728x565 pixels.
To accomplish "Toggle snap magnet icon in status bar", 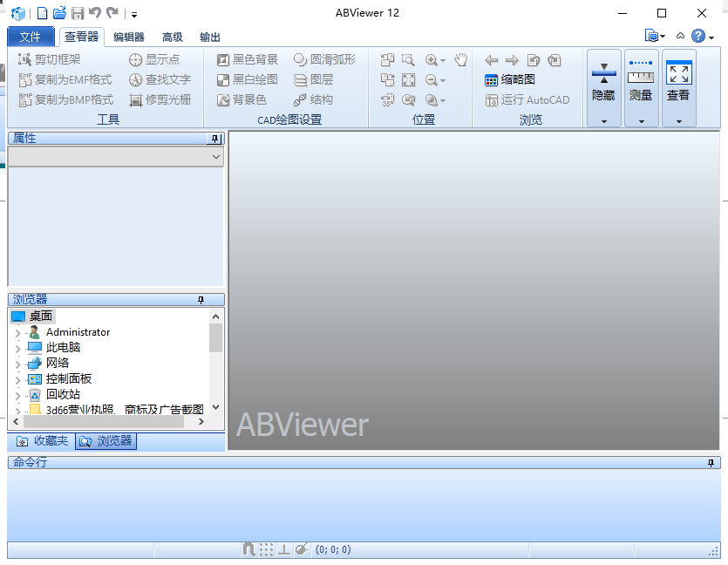I will click(x=248, y=549).
